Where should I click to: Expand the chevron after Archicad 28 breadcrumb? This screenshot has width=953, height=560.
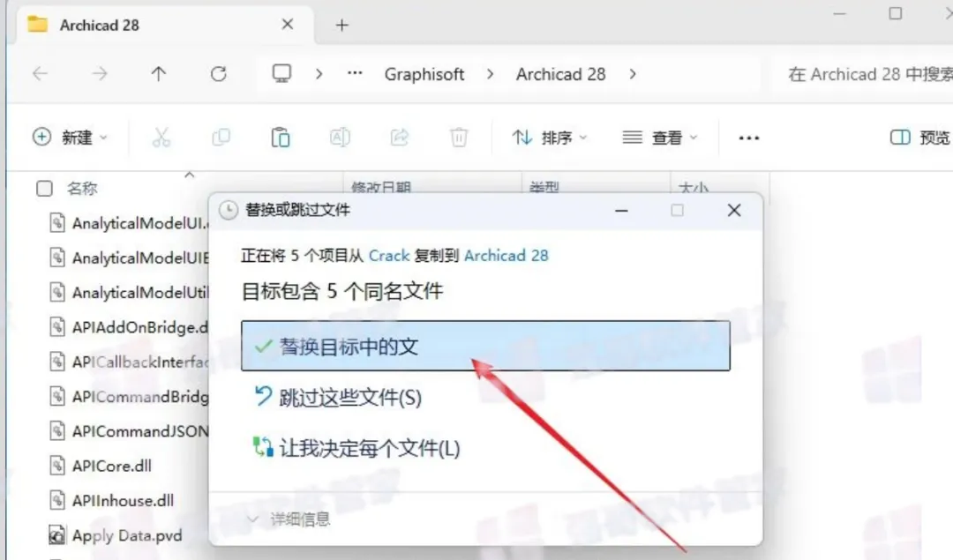[633, 74]
